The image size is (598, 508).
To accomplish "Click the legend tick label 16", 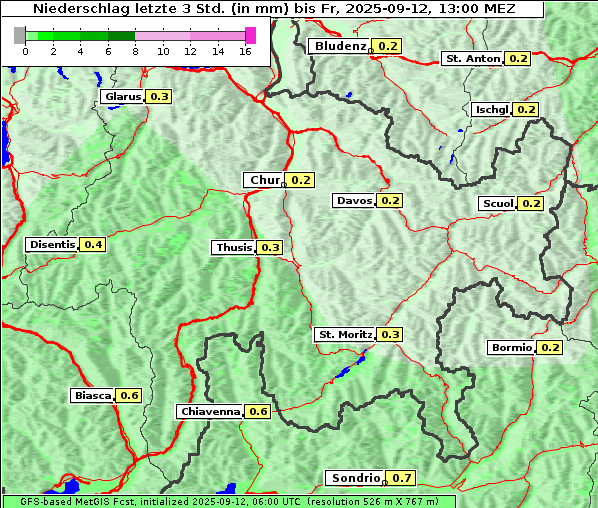I will [x=245, y=51].
